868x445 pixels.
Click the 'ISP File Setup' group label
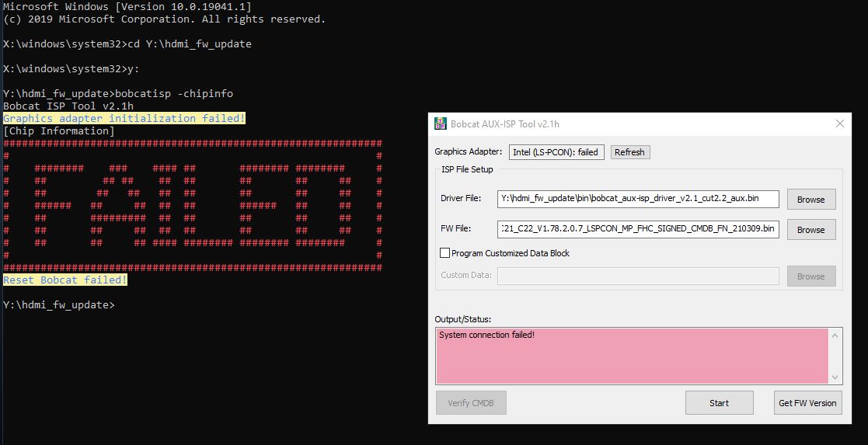467,169
